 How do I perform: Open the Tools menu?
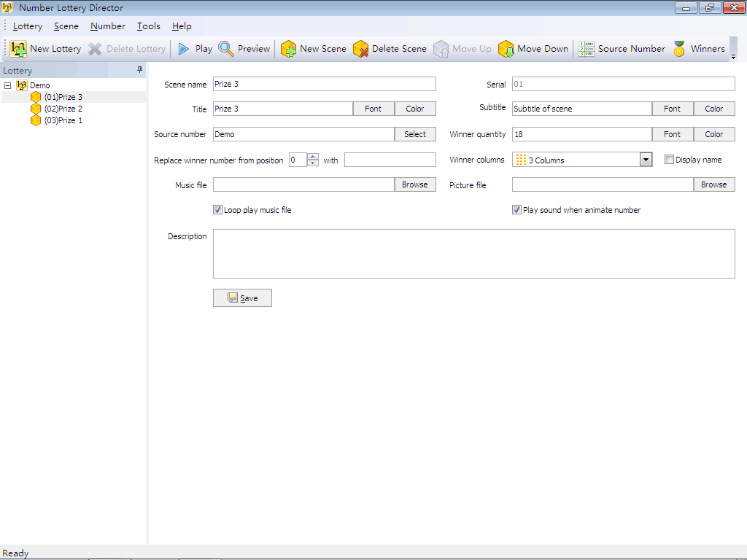tap(149, 26)
